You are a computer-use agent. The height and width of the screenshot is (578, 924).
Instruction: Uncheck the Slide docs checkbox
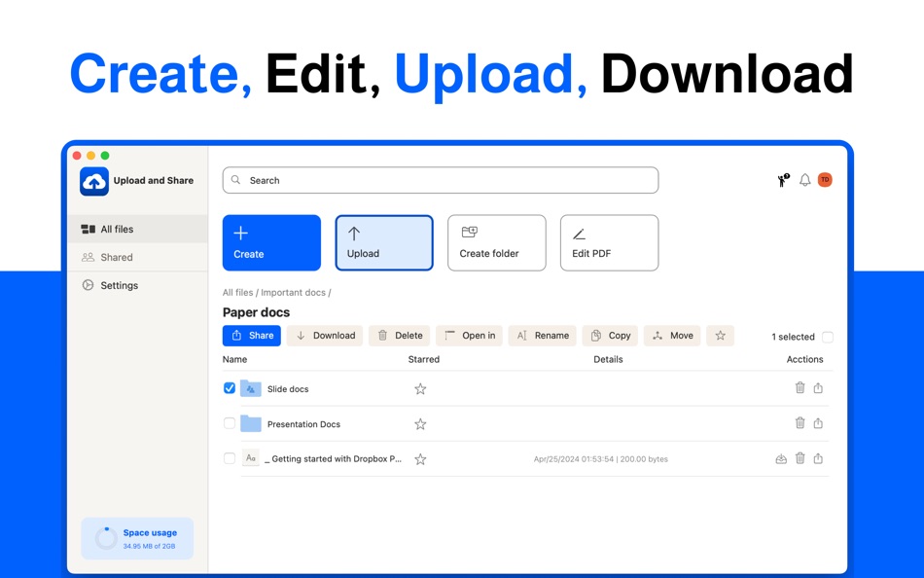(x=230, y=388)
